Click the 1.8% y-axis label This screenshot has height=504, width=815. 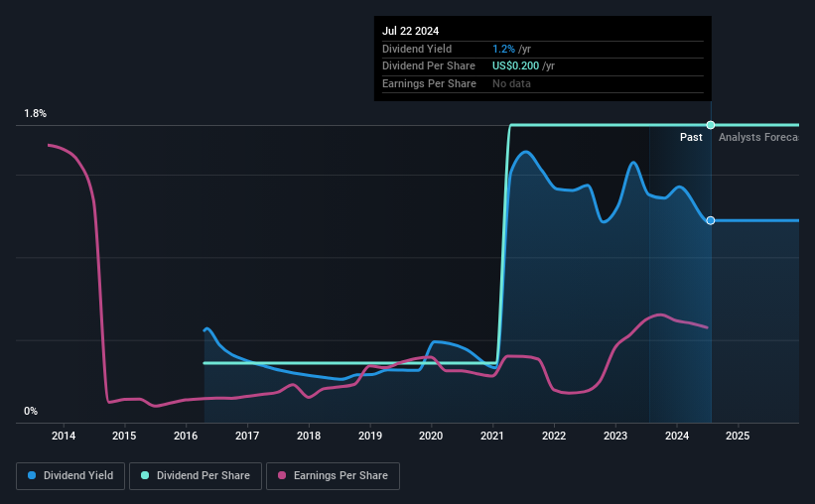click(x=36, y=113)
